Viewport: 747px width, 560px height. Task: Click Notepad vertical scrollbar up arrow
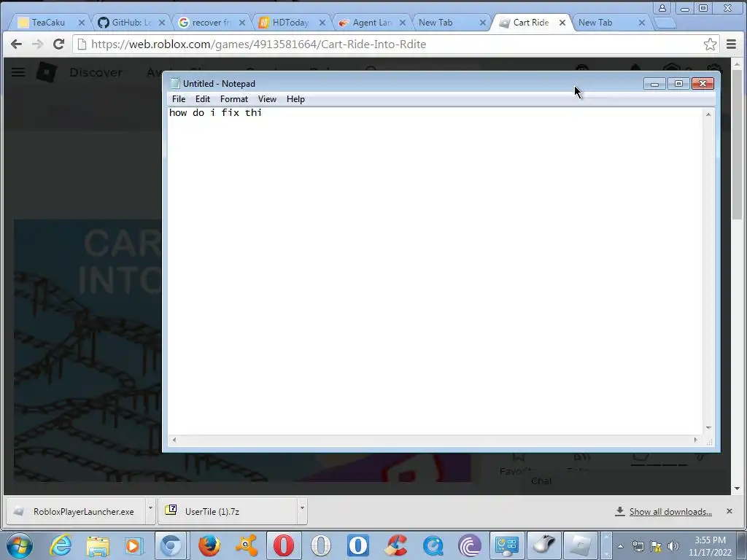708,114
